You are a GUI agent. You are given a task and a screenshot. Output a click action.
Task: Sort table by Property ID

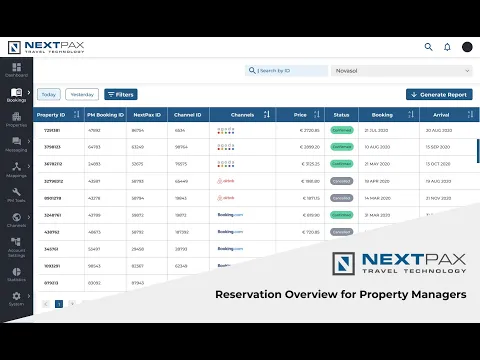point(77,115)
